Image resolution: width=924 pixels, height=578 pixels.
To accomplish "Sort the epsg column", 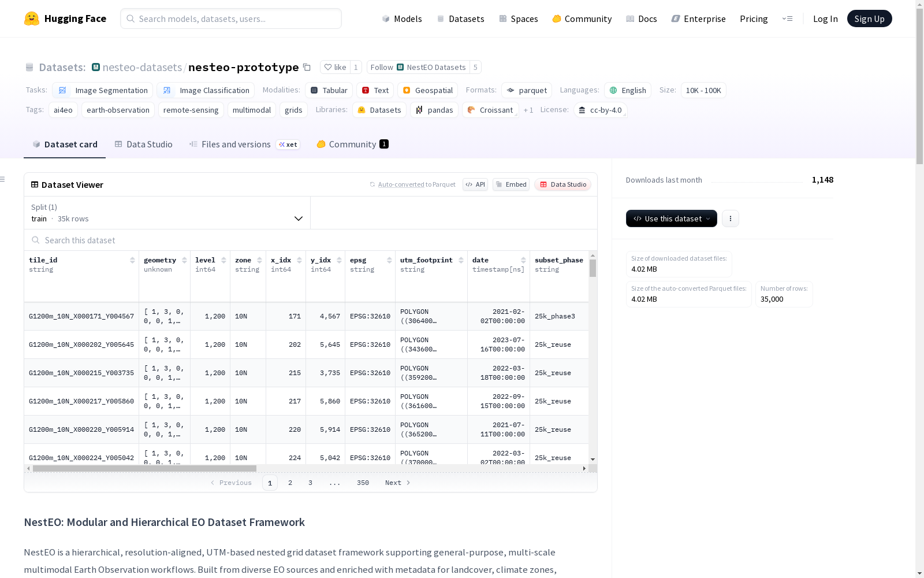I will coord(389,260).
